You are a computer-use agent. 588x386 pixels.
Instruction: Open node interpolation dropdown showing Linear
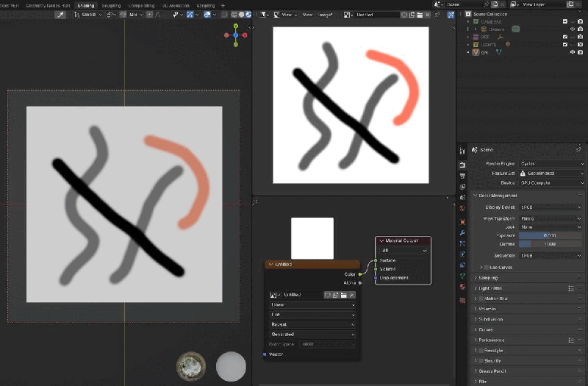312,305
